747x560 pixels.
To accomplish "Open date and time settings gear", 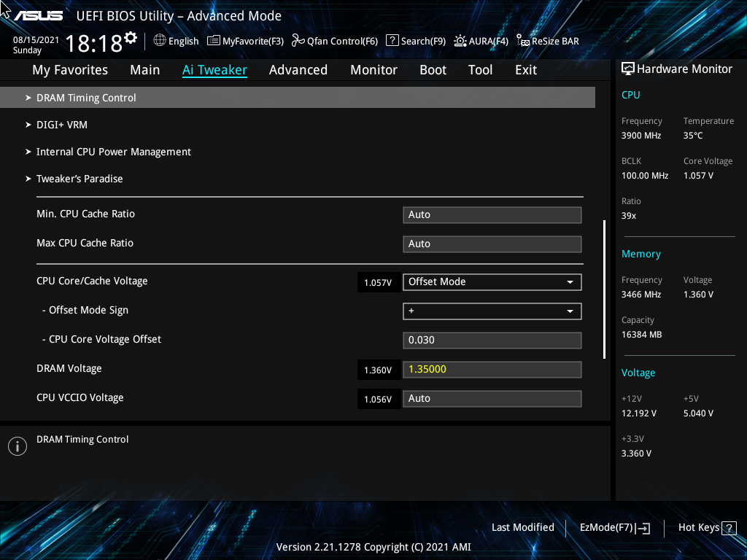I will click(x=131, y=37).
